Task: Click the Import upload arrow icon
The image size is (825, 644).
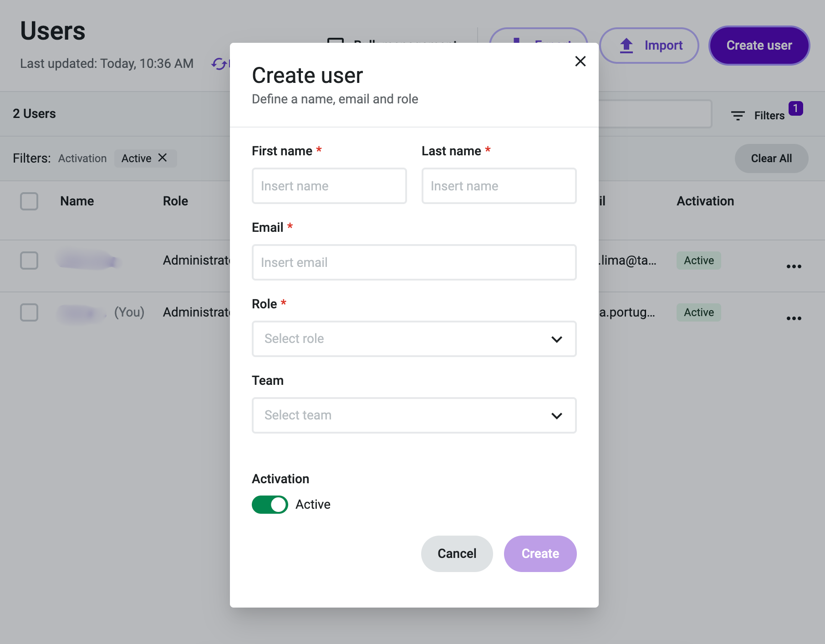Action: (626, 46)
